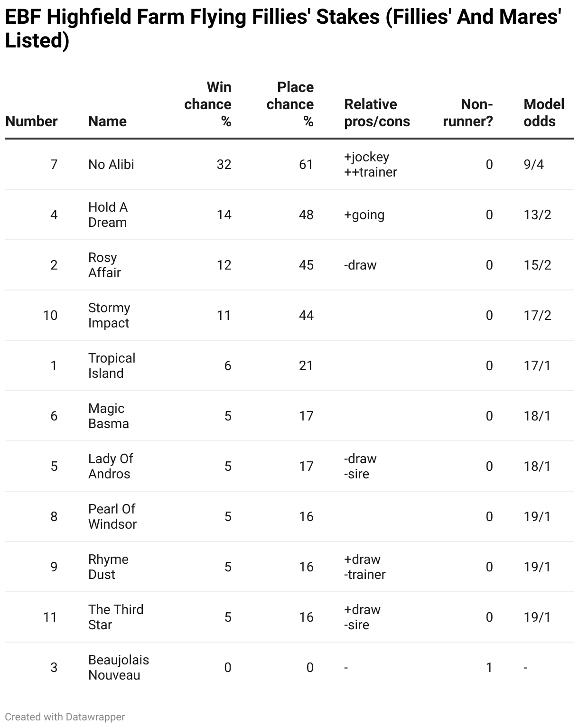Click the Hold A Dream row name

[x=108, y=215]
